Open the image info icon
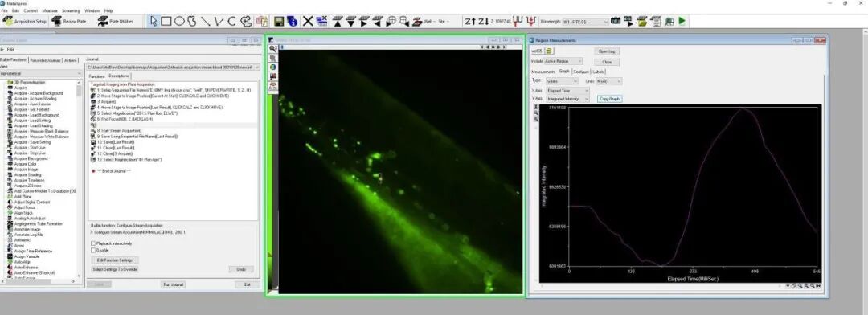 pyautogui.click(x=293, y=21)
